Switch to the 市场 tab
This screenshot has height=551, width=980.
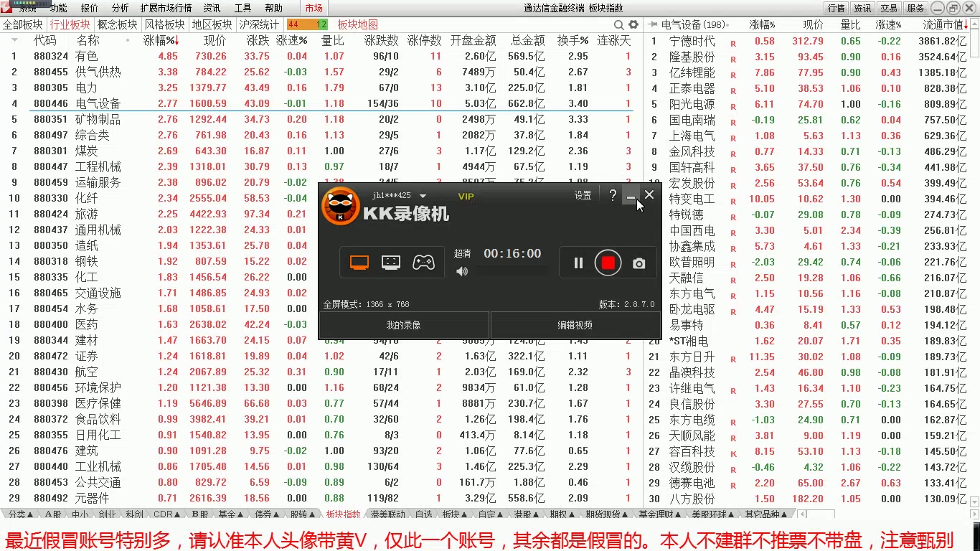(x=314, y=8)
